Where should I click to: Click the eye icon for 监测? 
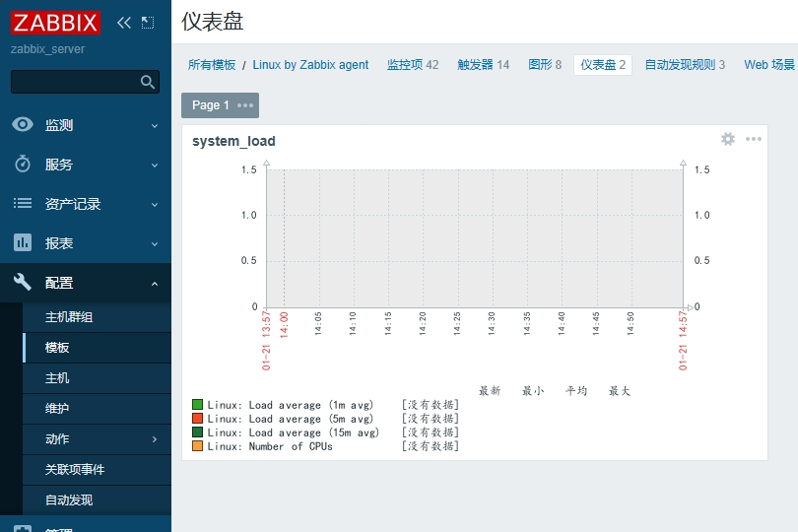click(x=23, y=125)
